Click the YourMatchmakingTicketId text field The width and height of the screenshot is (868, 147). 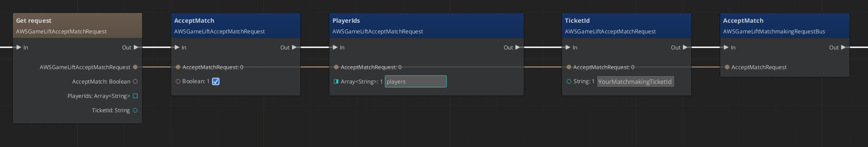point(635,82)
